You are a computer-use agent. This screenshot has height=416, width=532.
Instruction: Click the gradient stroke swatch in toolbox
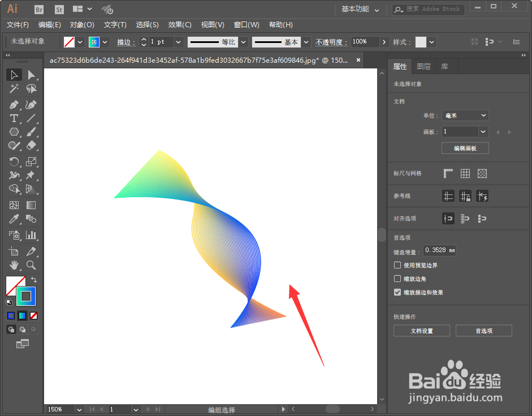click(26, 296)
